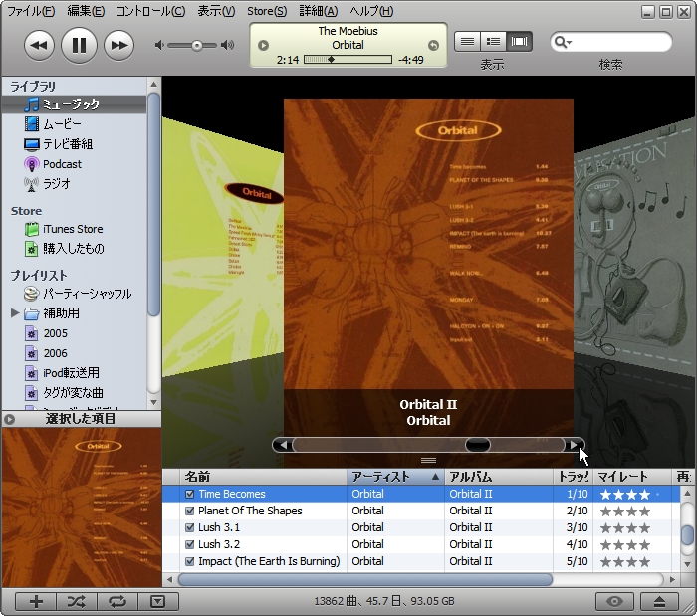Image resolution: width=697 pixels, height=616 pixels.
Task: Switch to album grouped view
Action: pyautogui.click(x=493, y=42)
